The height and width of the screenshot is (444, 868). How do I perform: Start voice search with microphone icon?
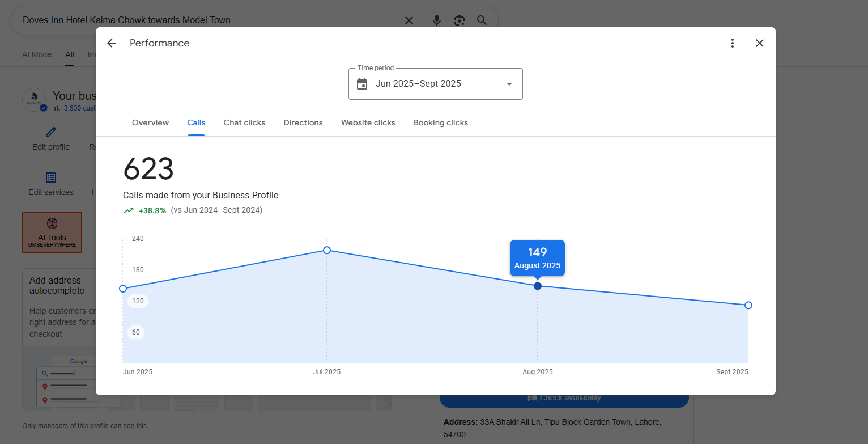coord(436,20)
